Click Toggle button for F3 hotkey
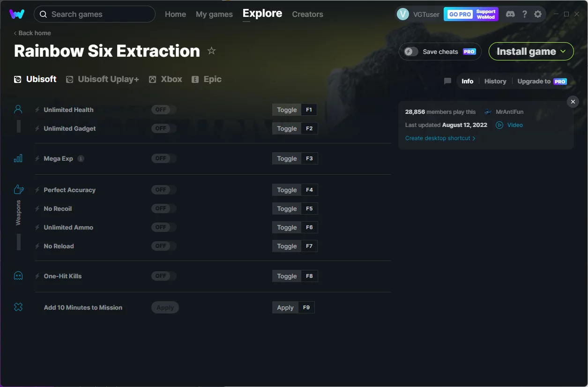 [287, 158]
